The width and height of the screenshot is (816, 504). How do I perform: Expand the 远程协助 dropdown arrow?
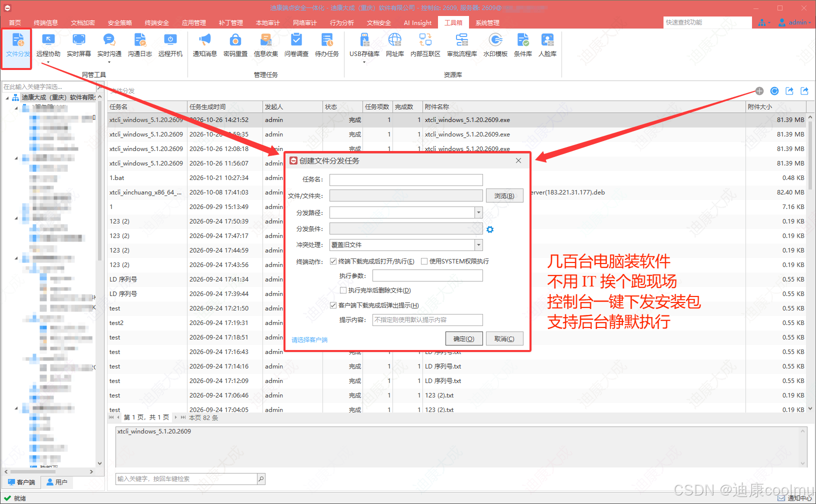pos(48,62)
